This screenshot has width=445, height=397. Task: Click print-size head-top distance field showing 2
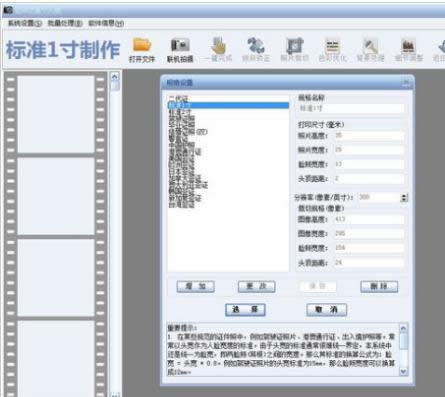[x=370, y=178]
